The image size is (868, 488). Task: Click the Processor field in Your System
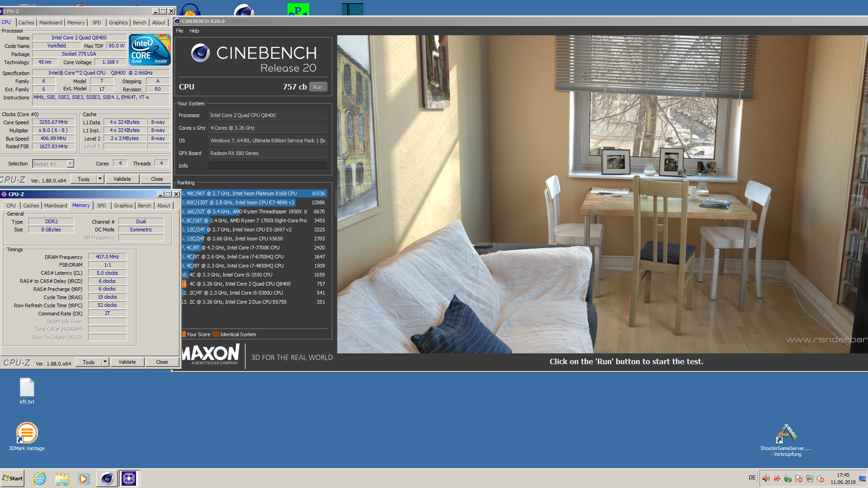(x=268, y=115)
